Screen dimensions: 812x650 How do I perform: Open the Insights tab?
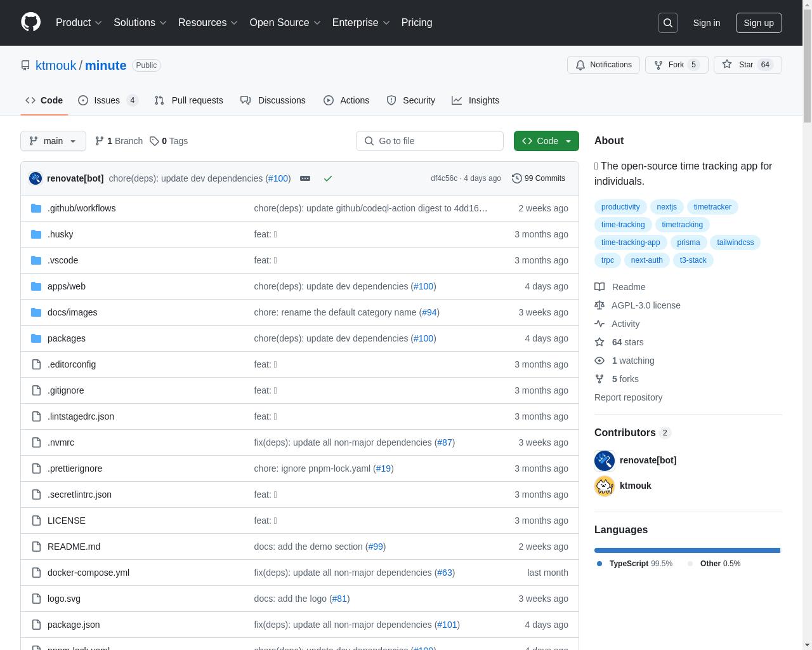[476, 100]
